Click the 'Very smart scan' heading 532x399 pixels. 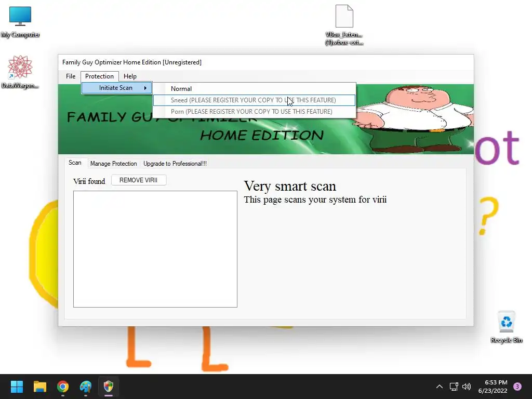coord(290,187)
